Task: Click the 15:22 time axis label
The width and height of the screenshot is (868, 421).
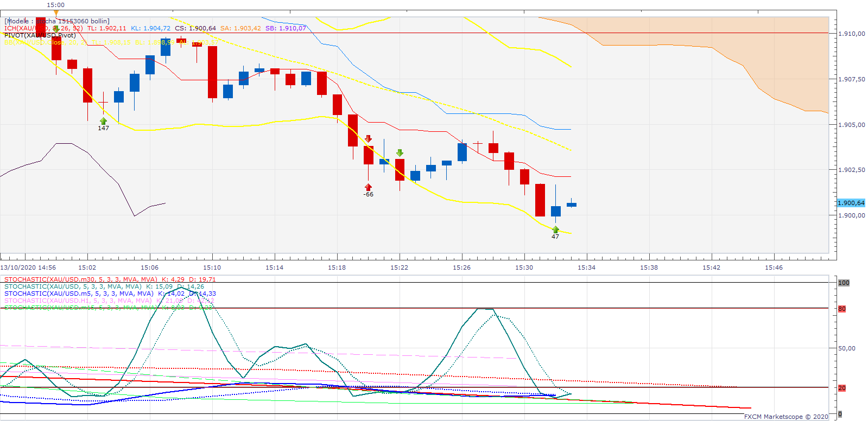Action: click(400, 267)
